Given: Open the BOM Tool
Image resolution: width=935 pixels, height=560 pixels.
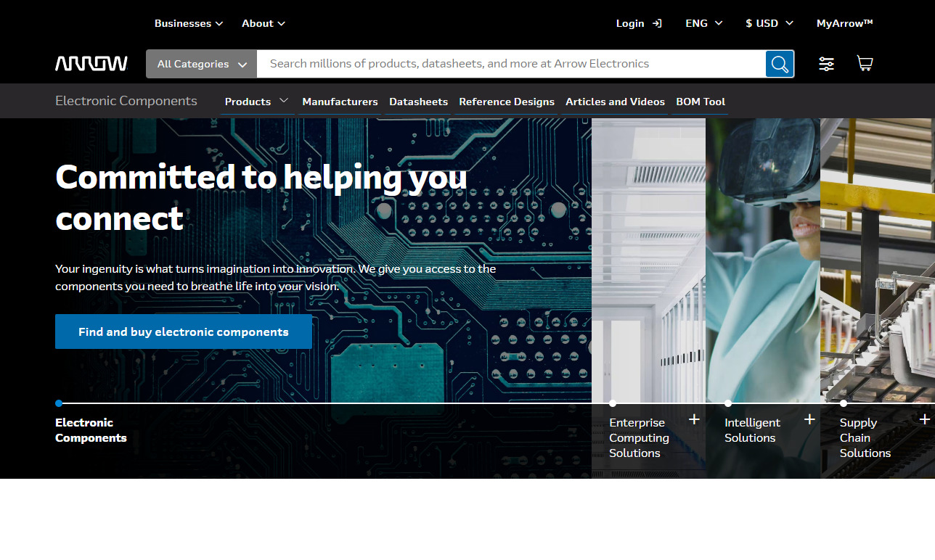Looking at the screenshot, I should click(701, 102).
